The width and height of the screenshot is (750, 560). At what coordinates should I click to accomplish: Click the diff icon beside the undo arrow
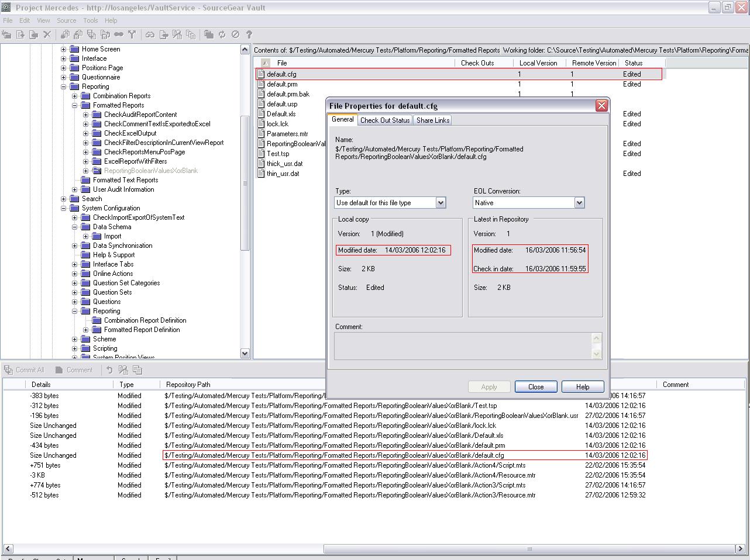point(123,369)
